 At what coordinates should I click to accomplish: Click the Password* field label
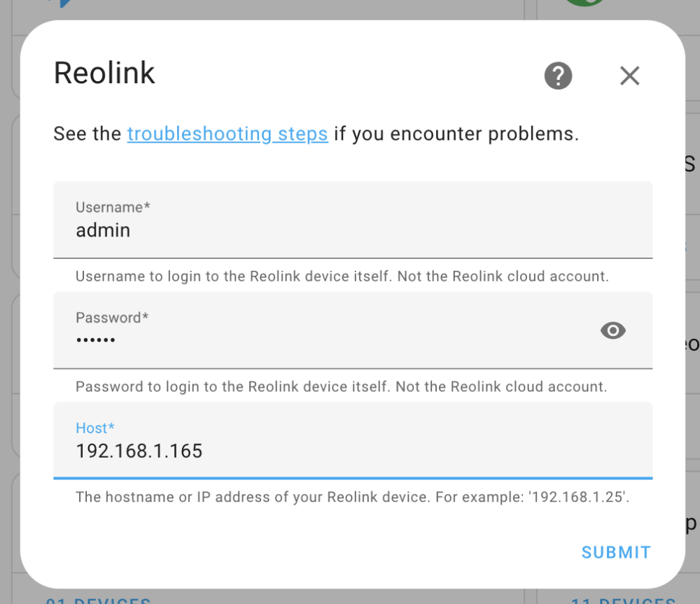click(112, 318)
